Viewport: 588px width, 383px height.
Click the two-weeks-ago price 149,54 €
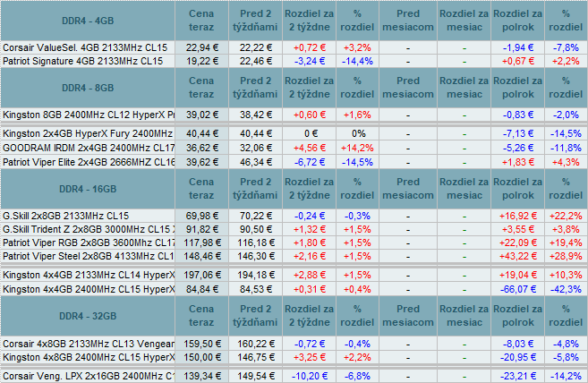(256, 376)
